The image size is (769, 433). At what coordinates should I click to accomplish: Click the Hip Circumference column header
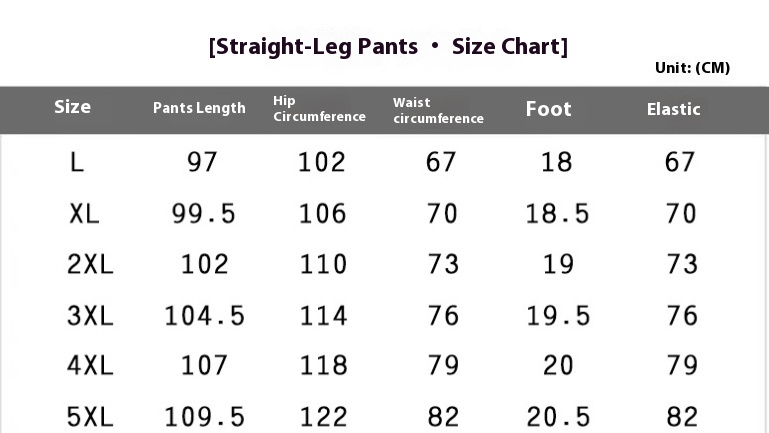(x=319, y=109)
